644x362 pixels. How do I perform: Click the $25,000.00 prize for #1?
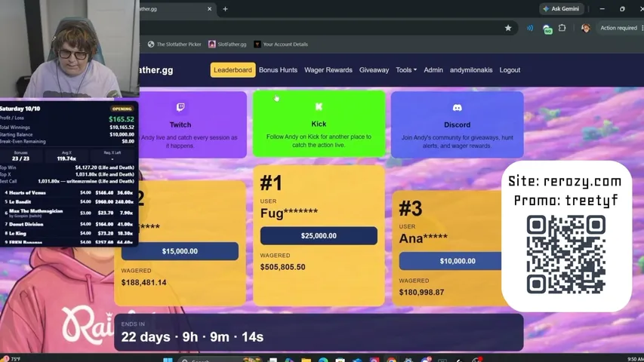(x=319, y=236)
